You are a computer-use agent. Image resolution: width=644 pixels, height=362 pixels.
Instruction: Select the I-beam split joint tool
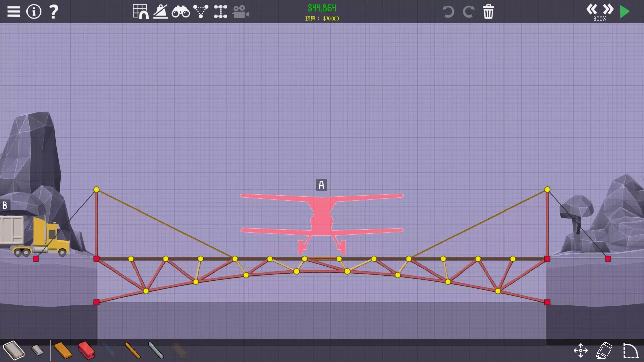[x=220, y=12]
